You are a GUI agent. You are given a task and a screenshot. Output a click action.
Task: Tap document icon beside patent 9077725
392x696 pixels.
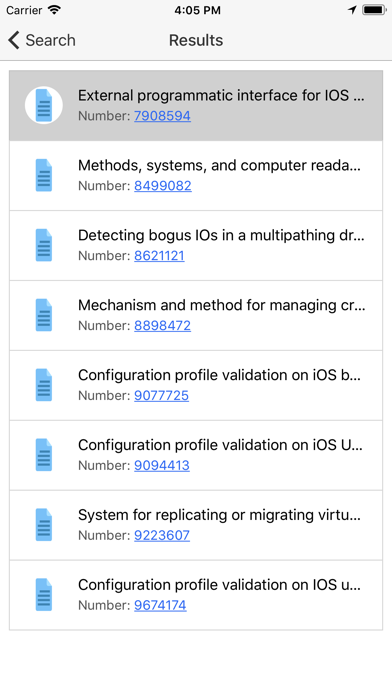pyautogui.click(x=44, y=385)
